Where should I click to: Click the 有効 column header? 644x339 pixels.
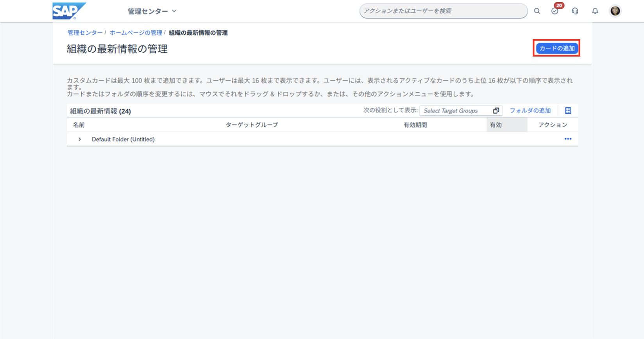coord(496,125)
